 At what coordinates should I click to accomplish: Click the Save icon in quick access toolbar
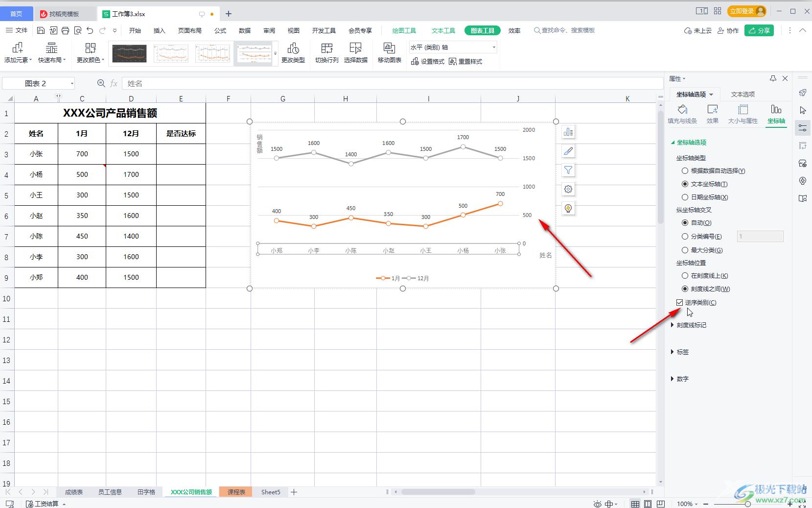tap(41, 30)
